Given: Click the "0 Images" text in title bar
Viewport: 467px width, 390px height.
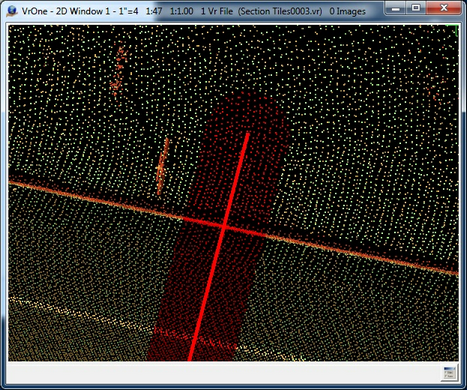Looking at the screenshot, I should click(347, 11).
